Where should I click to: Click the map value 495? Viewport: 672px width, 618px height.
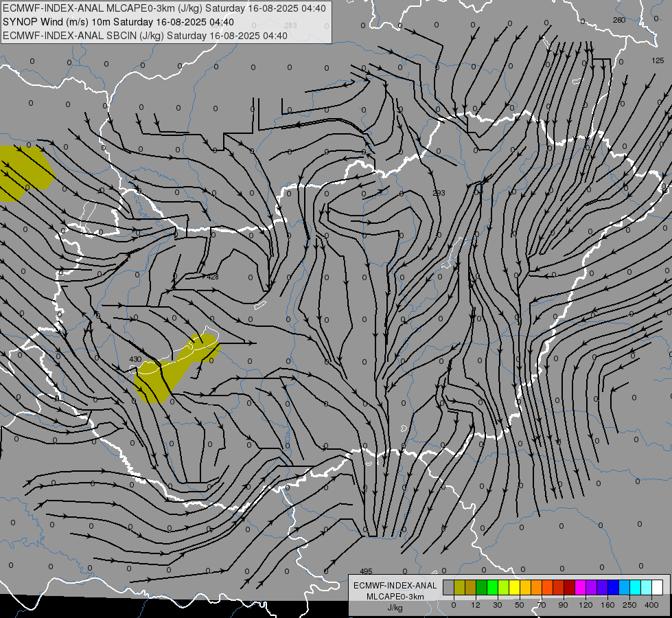click(x=366, y=571)
